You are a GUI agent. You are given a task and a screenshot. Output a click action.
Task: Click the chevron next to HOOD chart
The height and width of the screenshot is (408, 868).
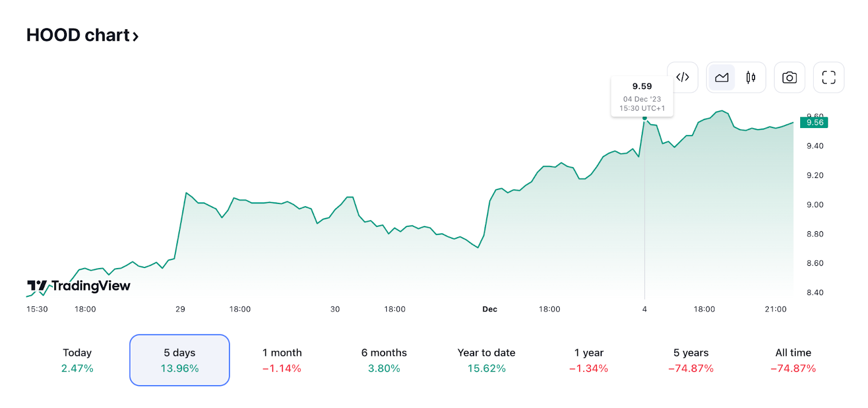(136, 36)
